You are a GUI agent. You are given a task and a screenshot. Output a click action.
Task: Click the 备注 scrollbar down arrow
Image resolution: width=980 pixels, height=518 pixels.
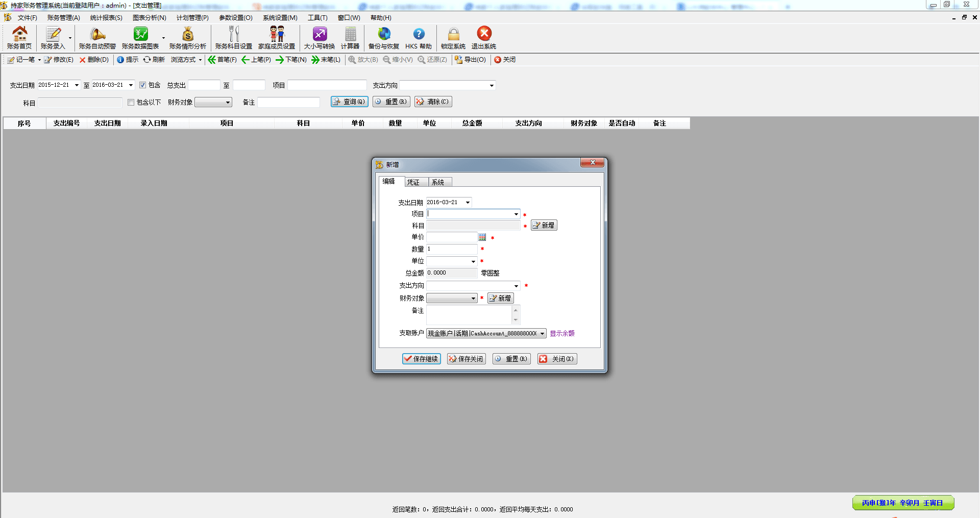point(516,320)
